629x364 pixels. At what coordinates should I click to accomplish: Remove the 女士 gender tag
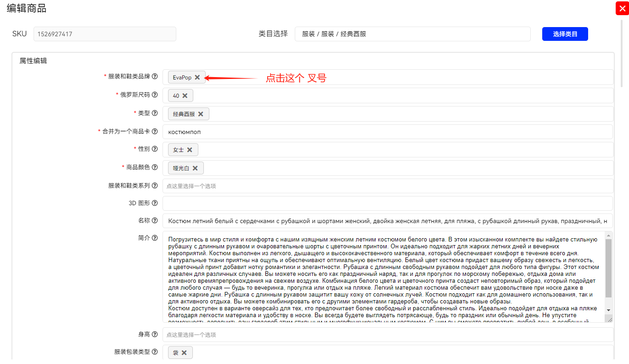pyautogui.click(x=190, y=150)
